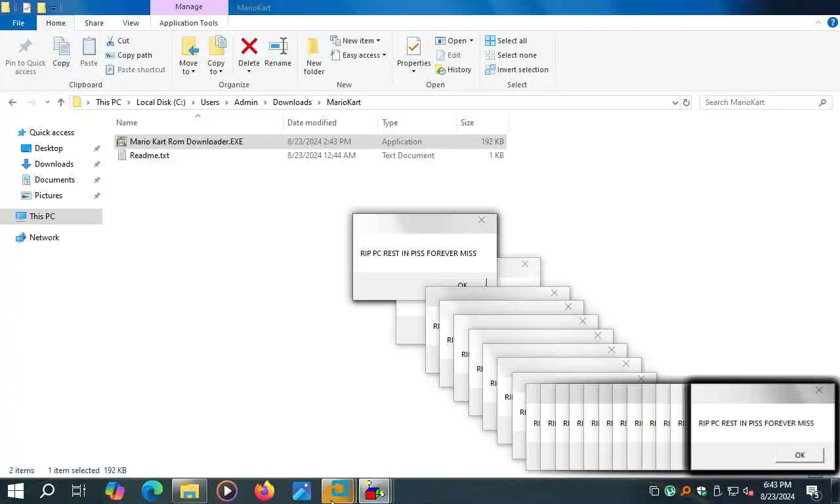Sort by the Date modified column header

[x=331, y=123]
